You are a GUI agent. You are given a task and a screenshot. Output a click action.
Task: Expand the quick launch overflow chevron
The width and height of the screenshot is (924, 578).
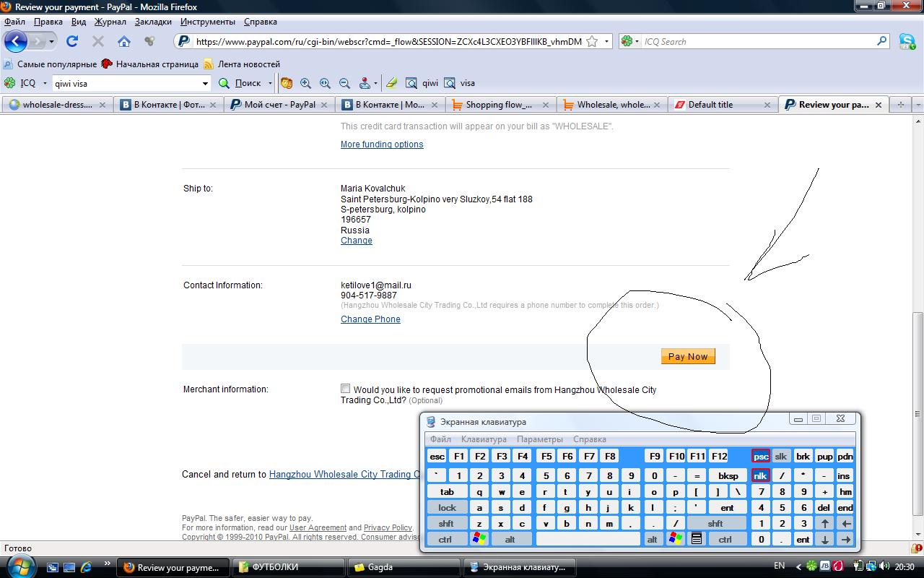[x=108, y=563]
